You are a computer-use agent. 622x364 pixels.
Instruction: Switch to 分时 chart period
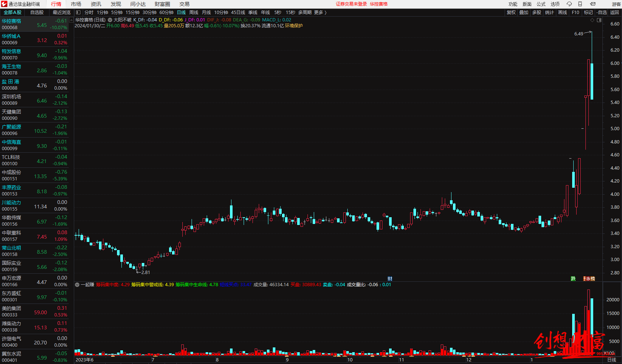[x=89, y=13]
